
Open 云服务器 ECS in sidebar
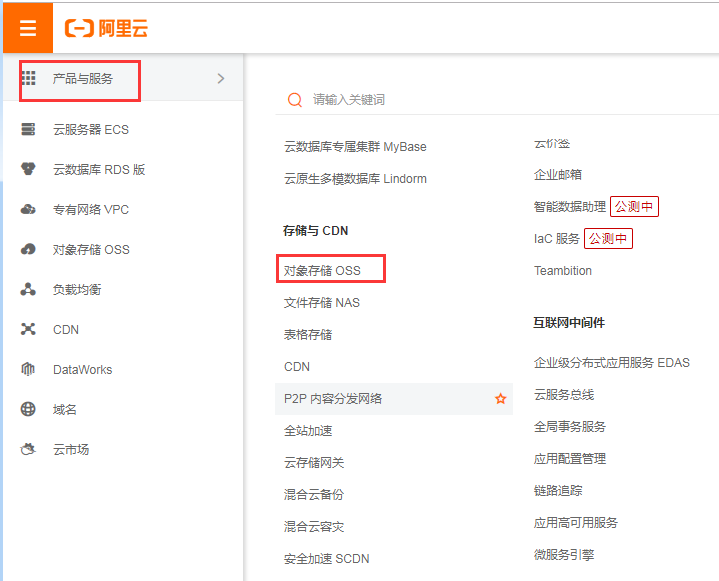91,129
